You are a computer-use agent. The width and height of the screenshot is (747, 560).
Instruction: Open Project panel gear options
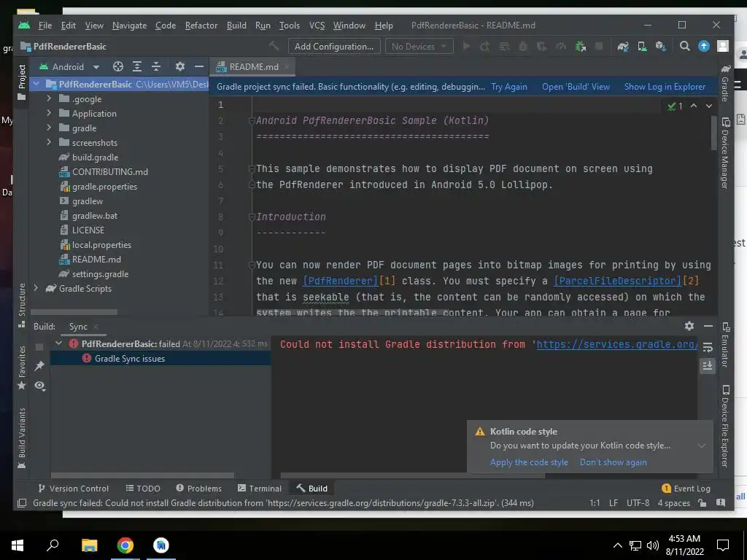click(x=179, y=66)
